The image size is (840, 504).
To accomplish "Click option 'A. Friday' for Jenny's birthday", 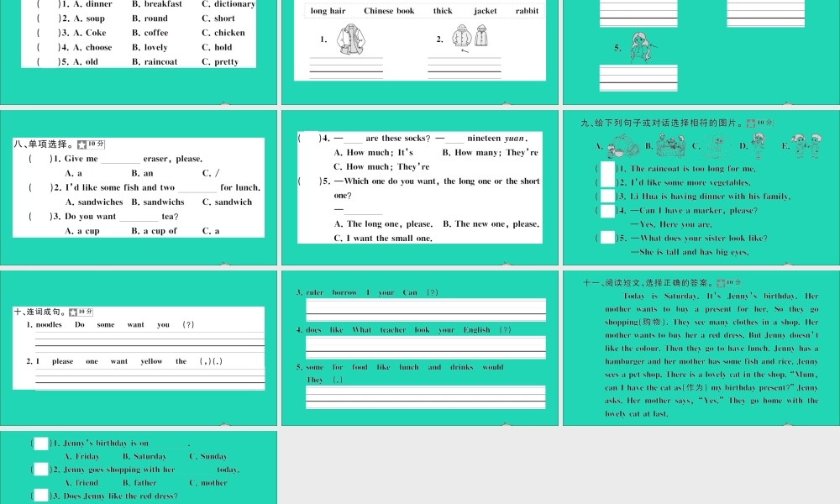I will (x=81, y=456).
